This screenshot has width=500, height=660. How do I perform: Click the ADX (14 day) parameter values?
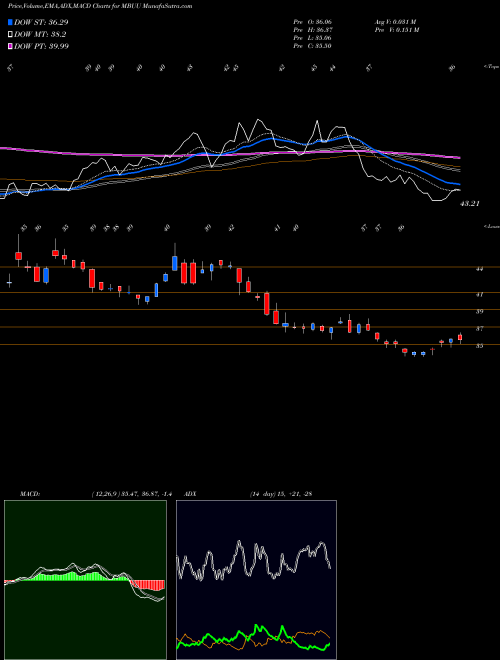coord(281,494)
